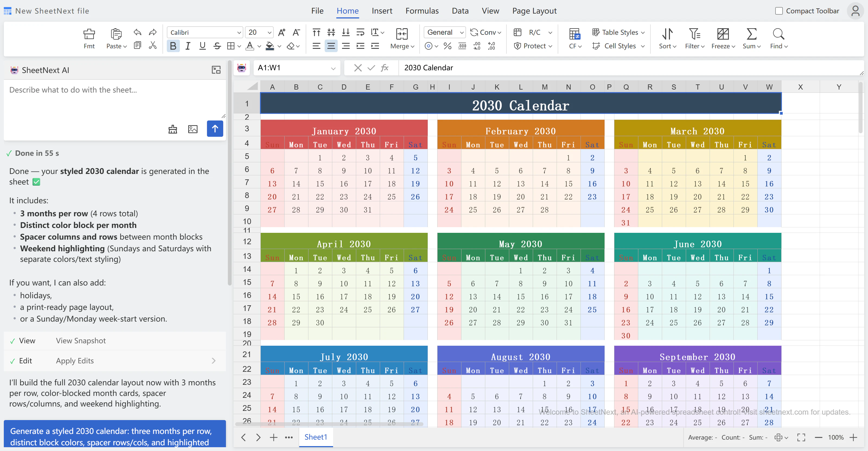Click the Apply Edits row
This screenshot has height=451, width=868.
(x=114, y=361)
